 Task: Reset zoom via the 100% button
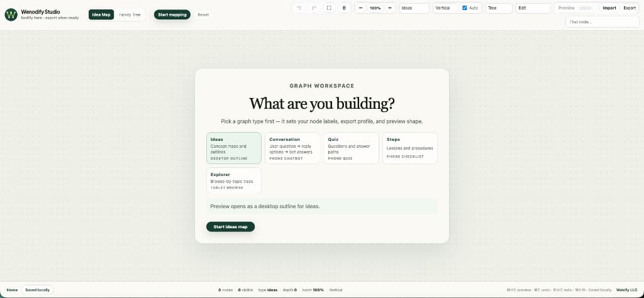pos(375,8)
